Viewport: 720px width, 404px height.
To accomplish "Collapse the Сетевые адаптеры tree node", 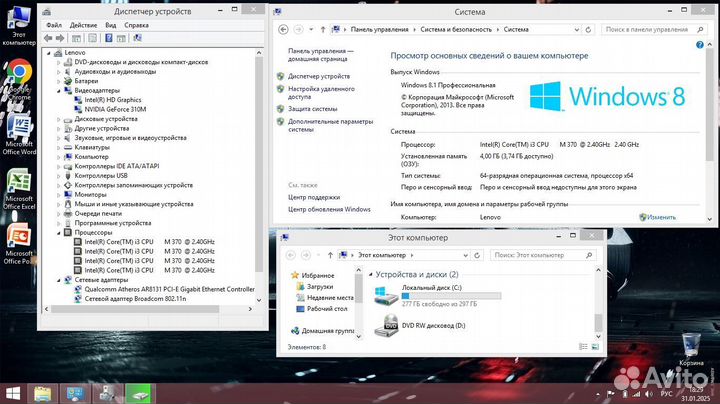I will tap(59, 280).
